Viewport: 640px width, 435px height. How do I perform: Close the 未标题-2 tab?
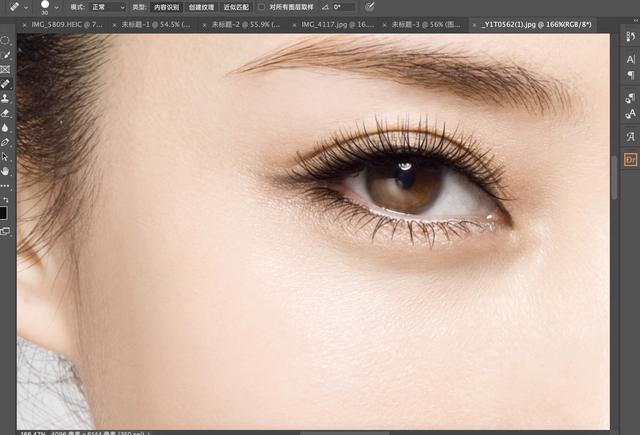pos(204,25)
